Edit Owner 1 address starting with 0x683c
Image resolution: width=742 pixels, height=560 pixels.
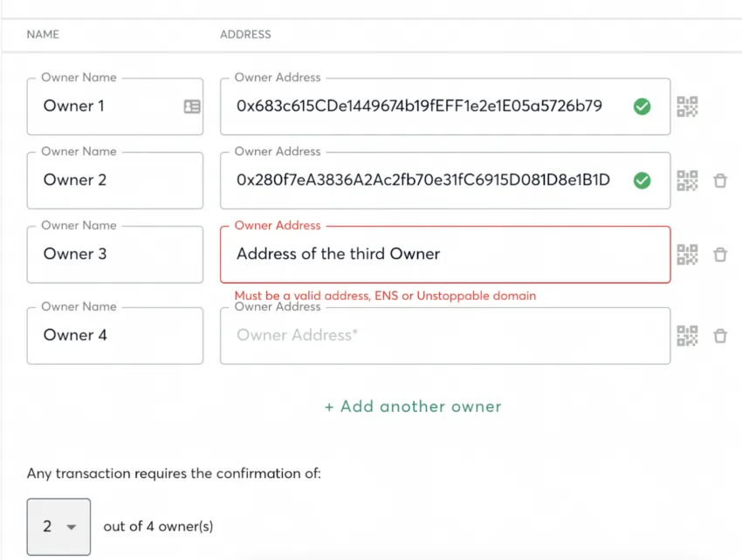point(445,106)
